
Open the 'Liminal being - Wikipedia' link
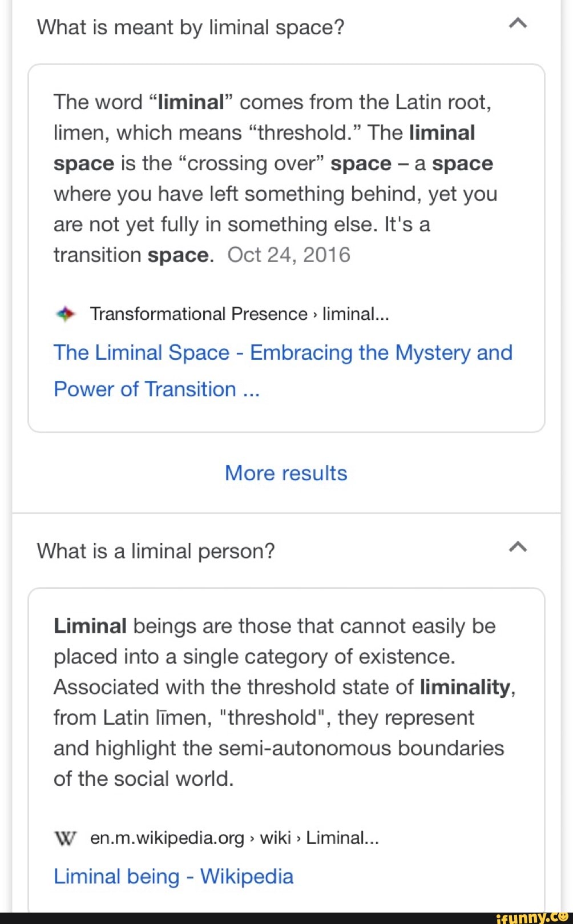pos(173,876)
